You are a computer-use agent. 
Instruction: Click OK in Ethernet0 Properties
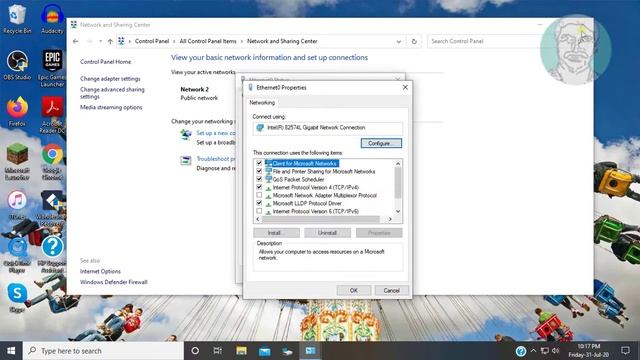point(353,290)
